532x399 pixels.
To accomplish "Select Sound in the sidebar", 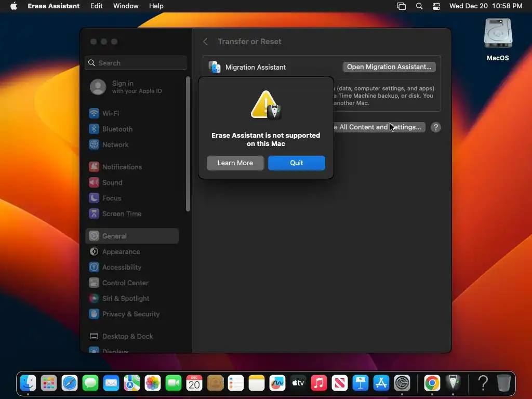I will tap(132, 182).
